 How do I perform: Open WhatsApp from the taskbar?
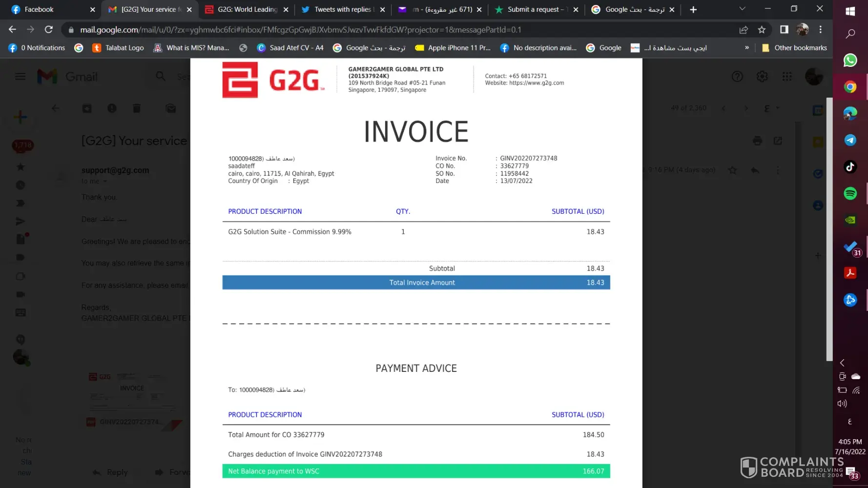click(x=850, y=60)
